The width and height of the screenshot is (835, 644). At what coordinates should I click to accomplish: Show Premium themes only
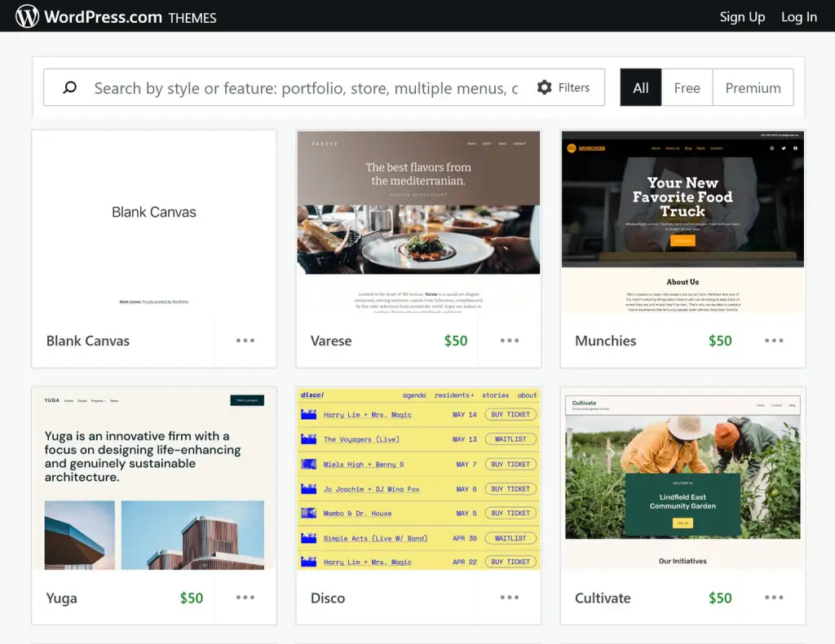[x=753, y=88]
